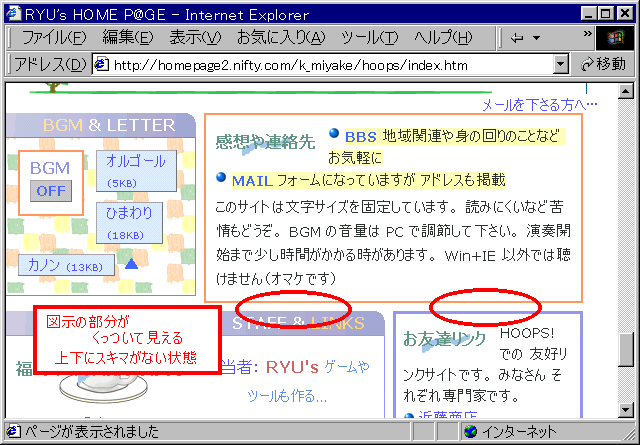Screen dimensions: 640x445
Task: Open the Back button history dropdown arrow
Action: 537,39
